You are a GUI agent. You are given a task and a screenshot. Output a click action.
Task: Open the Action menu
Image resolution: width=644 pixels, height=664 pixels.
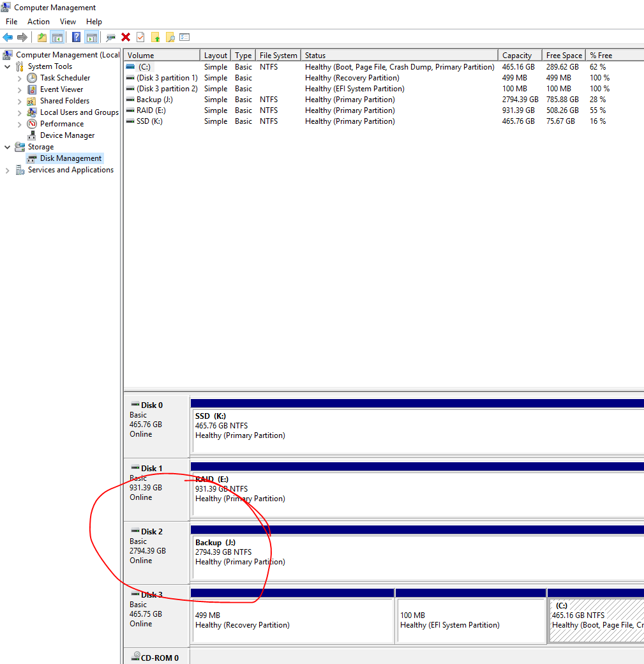pyautogui.click(x=38, y=22)
